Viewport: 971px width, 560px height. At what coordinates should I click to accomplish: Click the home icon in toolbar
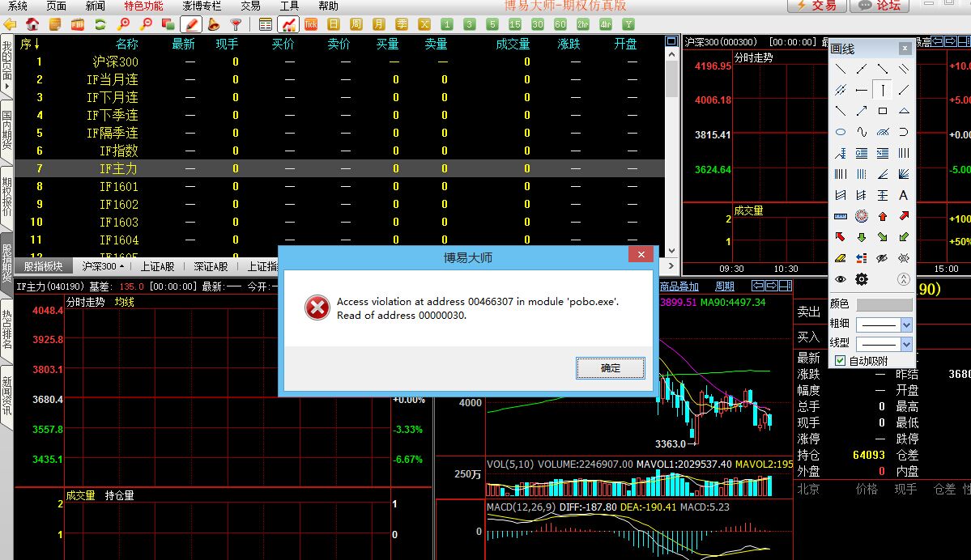tap(32, 24)
